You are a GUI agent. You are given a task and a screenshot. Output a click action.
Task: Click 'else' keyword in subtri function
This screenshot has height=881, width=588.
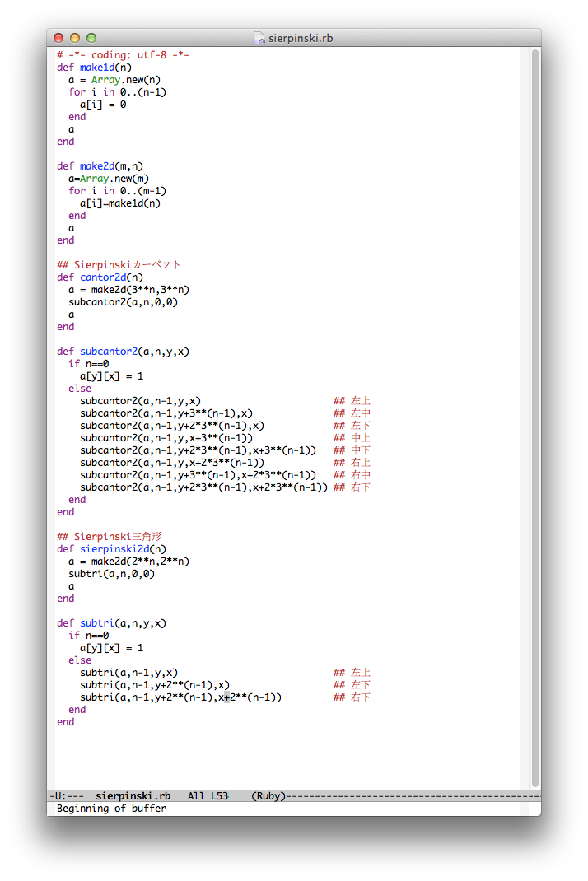click(x=80, y=660)
